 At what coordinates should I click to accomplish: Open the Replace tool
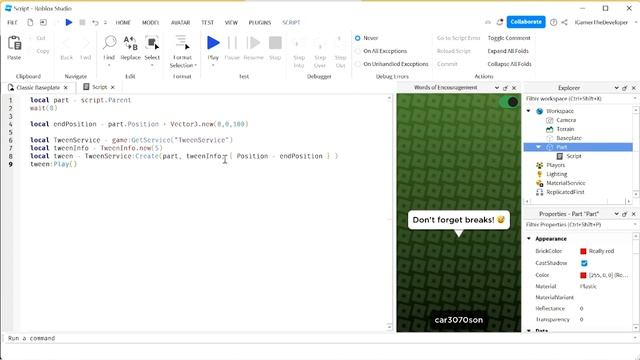click(x=130, y=42)
